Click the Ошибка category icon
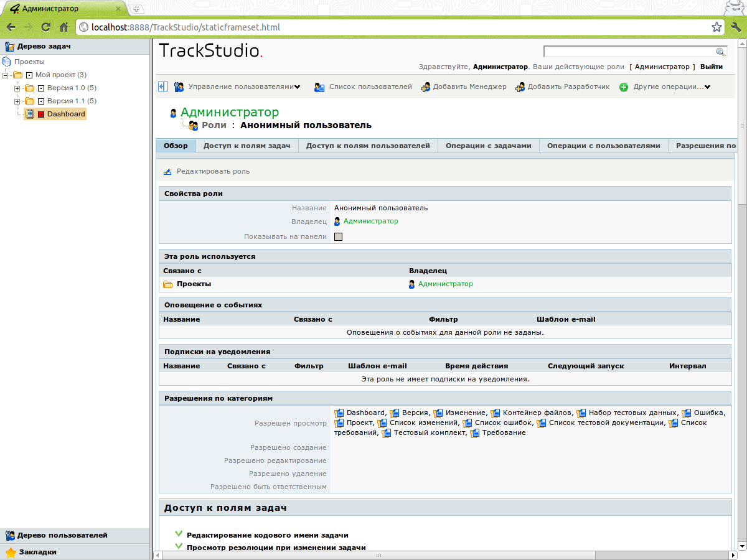The image size is (747, 560). tap(687, 413)
